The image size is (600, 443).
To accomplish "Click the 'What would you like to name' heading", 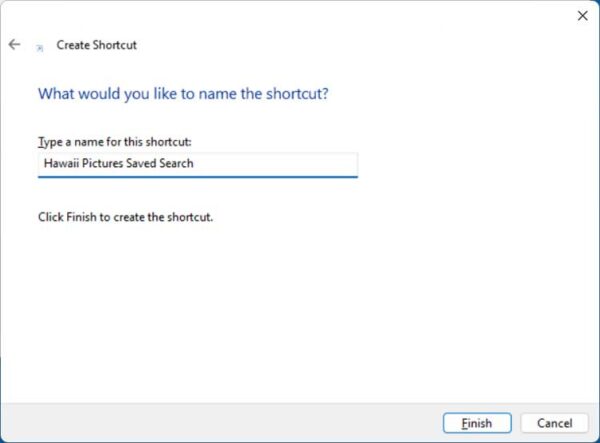I will [183, 94].
